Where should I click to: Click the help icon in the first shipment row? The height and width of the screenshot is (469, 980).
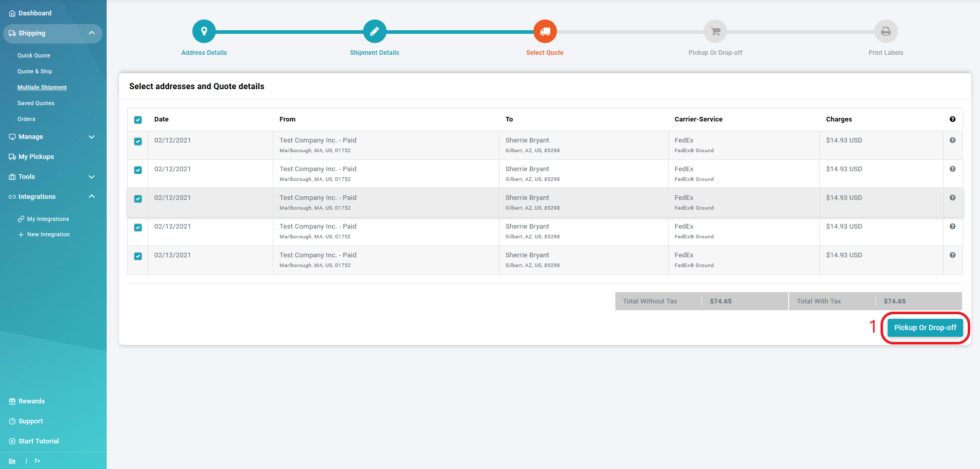coord(952,140)
